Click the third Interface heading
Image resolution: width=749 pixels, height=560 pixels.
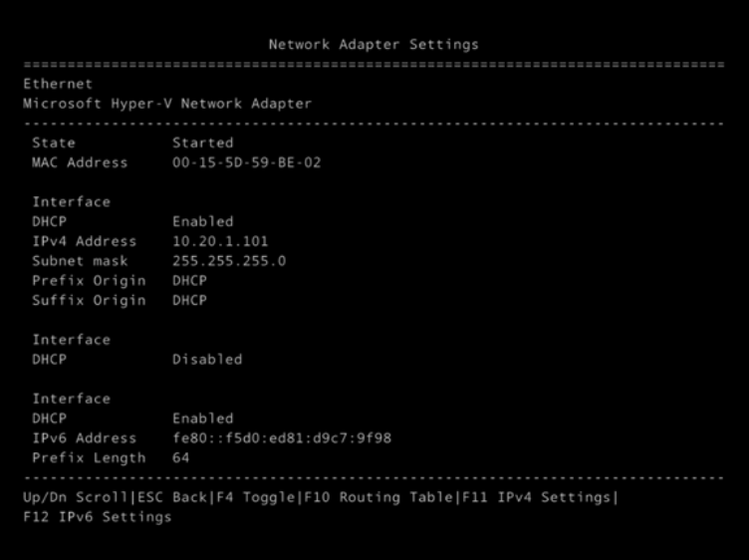[x=71, y=399]
